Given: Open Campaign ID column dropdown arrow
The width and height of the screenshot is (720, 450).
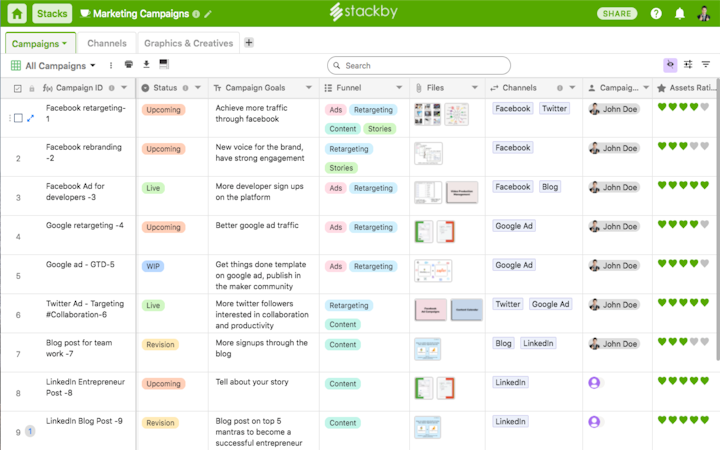Looking at the screenshot, I should (x=124, y=88).
